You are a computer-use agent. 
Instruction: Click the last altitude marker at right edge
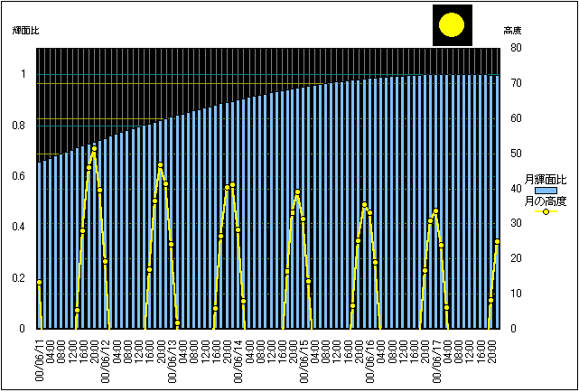pyautogui.click(x=497, y=241)
